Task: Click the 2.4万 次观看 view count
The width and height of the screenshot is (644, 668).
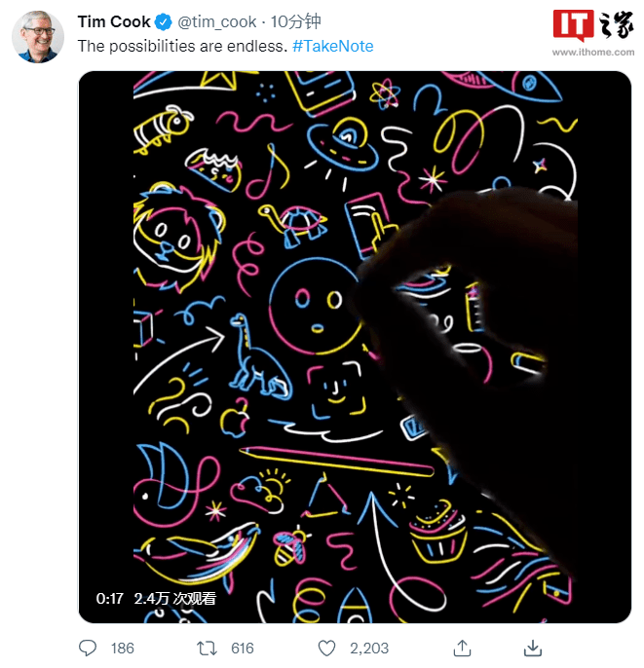Action: pos(175,599)
